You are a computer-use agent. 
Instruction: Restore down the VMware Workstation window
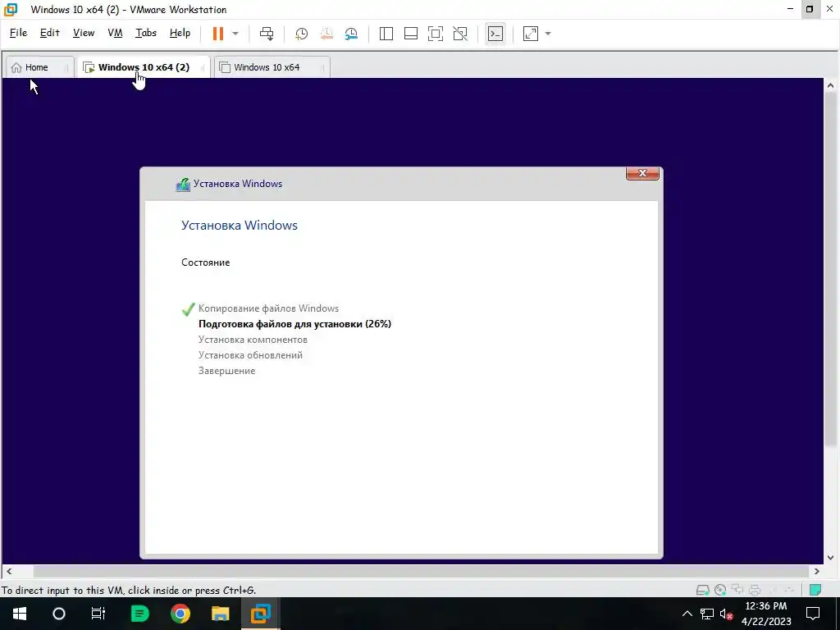810,9
